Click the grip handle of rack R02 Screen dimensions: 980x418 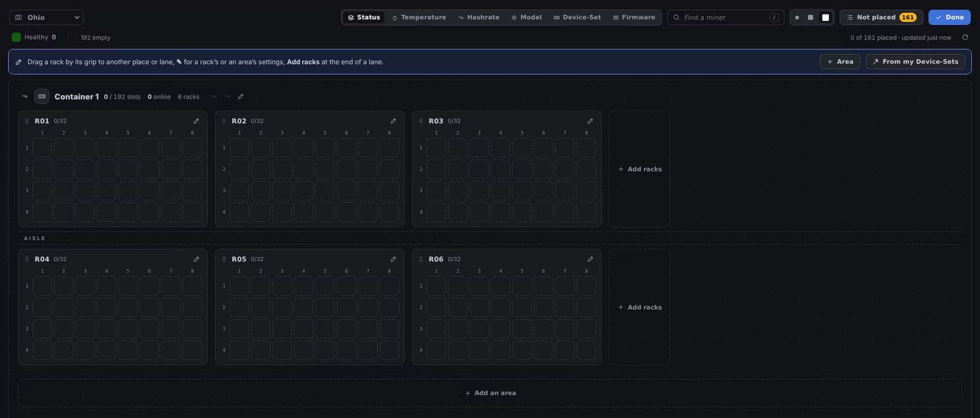click(x=224, y=121)
